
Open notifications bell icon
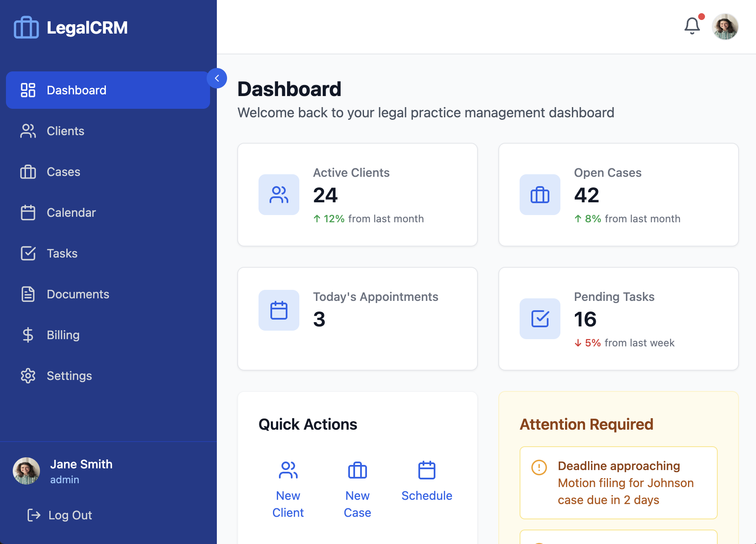692,26
